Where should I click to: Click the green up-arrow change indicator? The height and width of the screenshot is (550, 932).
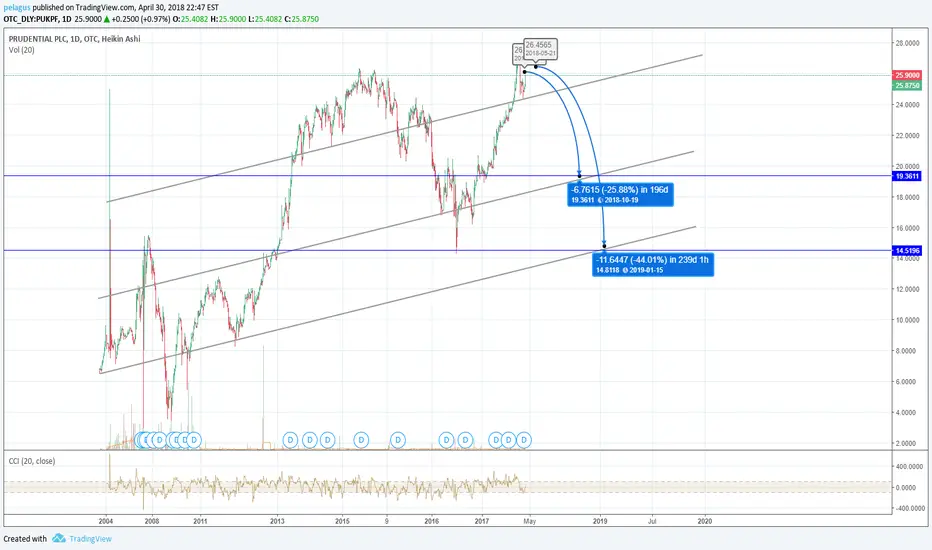coord(106,19)
